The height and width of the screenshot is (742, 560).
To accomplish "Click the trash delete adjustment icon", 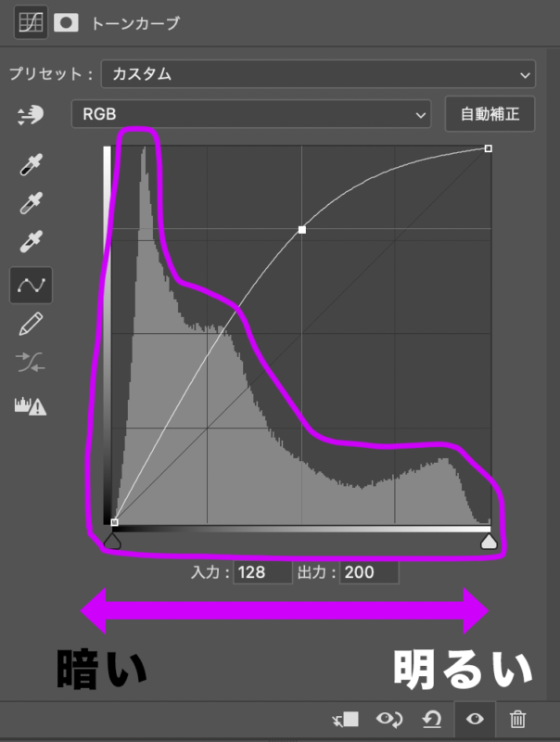I will coord(518,720).
